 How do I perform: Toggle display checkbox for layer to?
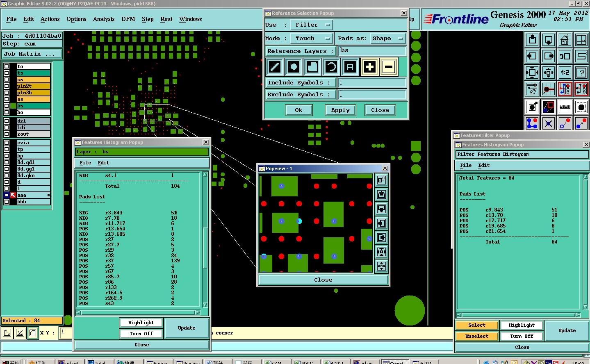coord(7,66)
